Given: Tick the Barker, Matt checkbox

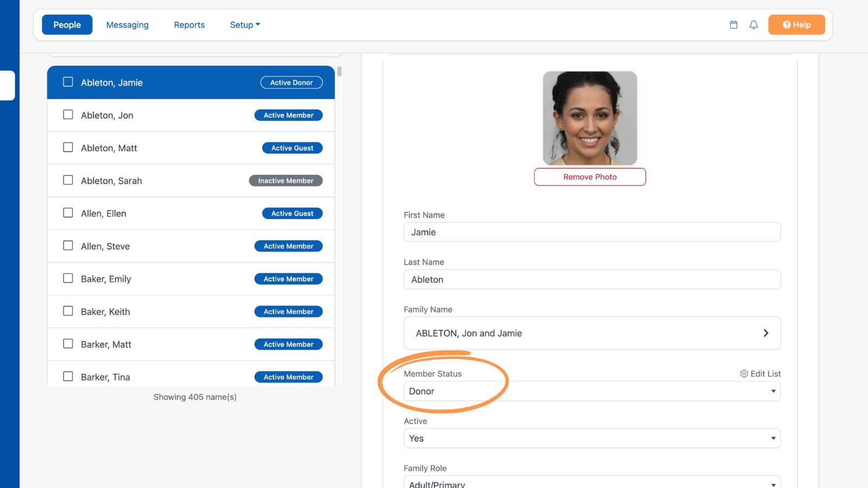Looking at the screenshot, I should (68, 343).
